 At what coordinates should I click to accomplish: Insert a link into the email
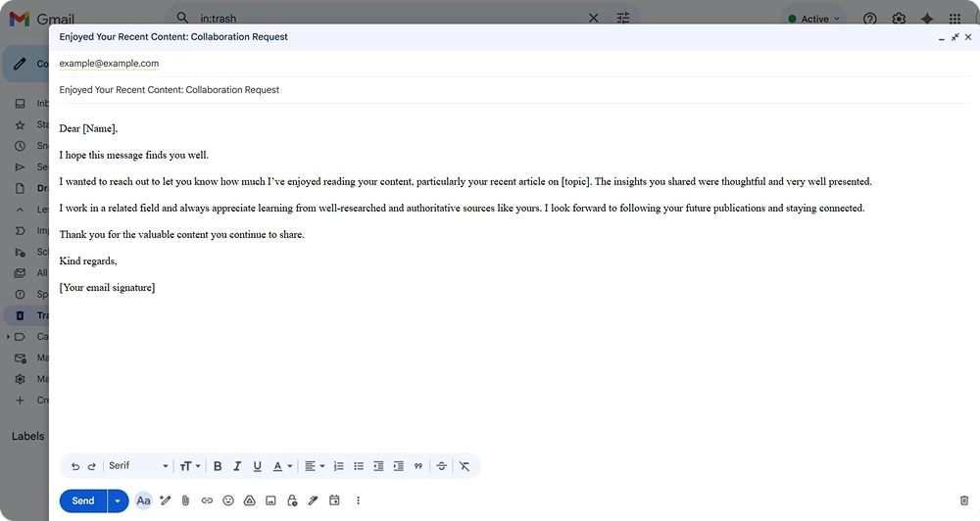coord(207,500)
